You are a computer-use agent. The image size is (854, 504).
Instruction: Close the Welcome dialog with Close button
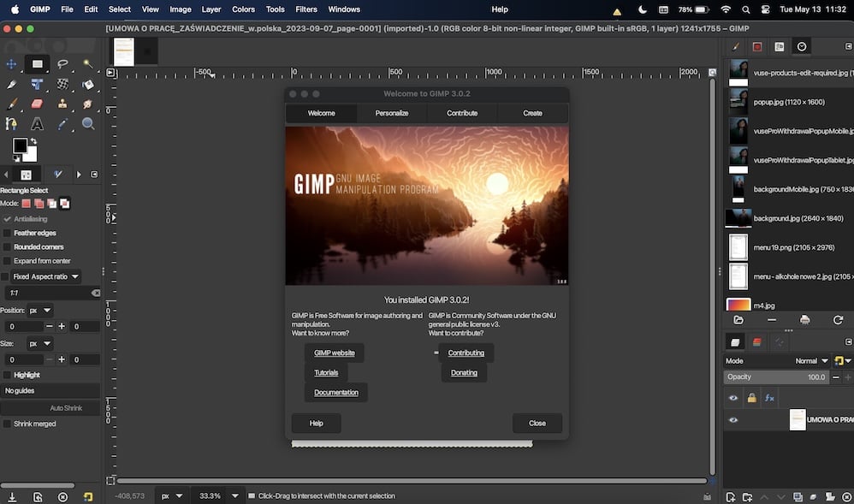[537, 424]
